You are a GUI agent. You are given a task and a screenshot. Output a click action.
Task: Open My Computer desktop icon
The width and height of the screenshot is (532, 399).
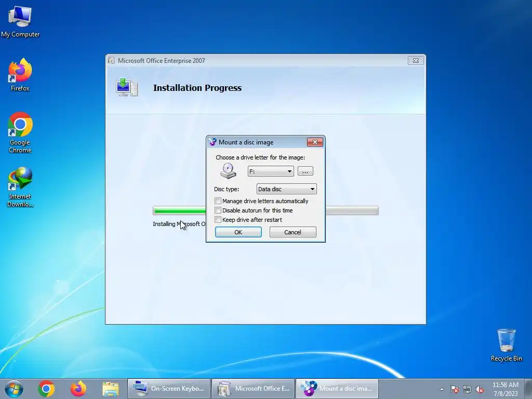pos(20,21)
